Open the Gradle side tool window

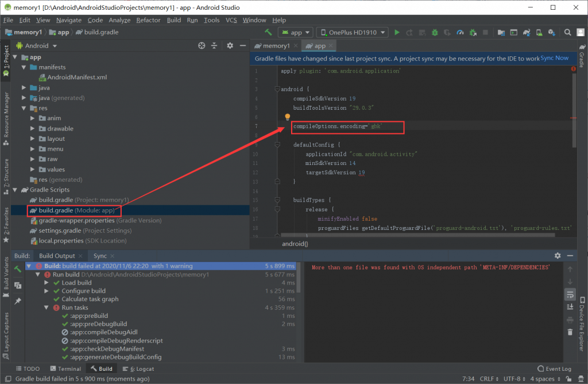582,56
